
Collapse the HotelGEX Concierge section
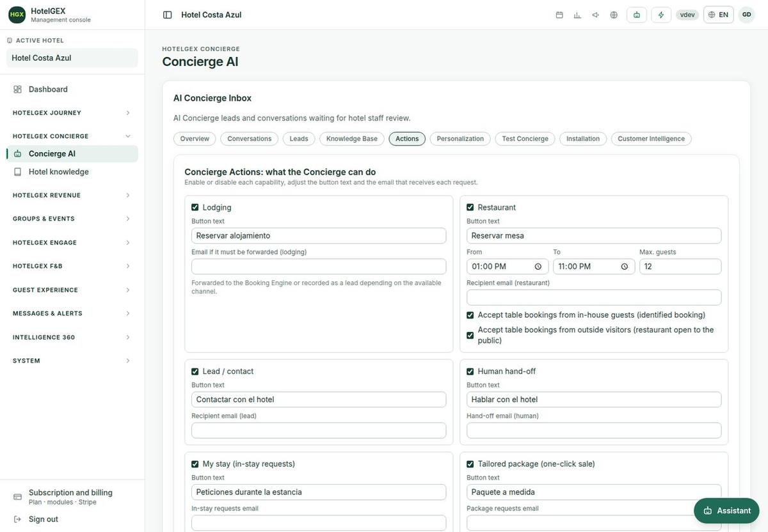(72, 136)
